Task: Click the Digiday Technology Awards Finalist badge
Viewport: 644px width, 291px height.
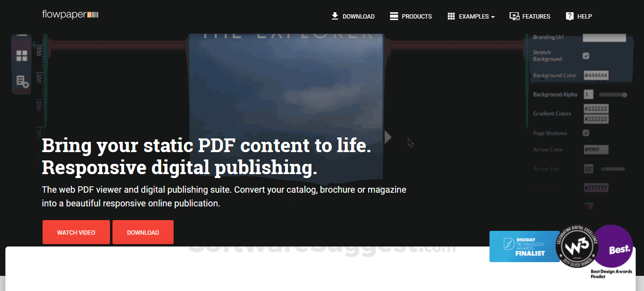Action: 524,246
